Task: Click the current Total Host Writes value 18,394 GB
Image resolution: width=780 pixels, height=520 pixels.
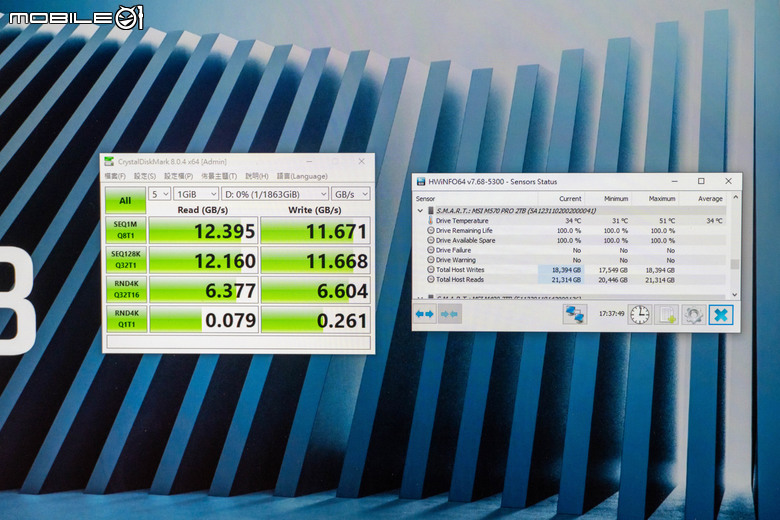Action: tap(566, 270)
